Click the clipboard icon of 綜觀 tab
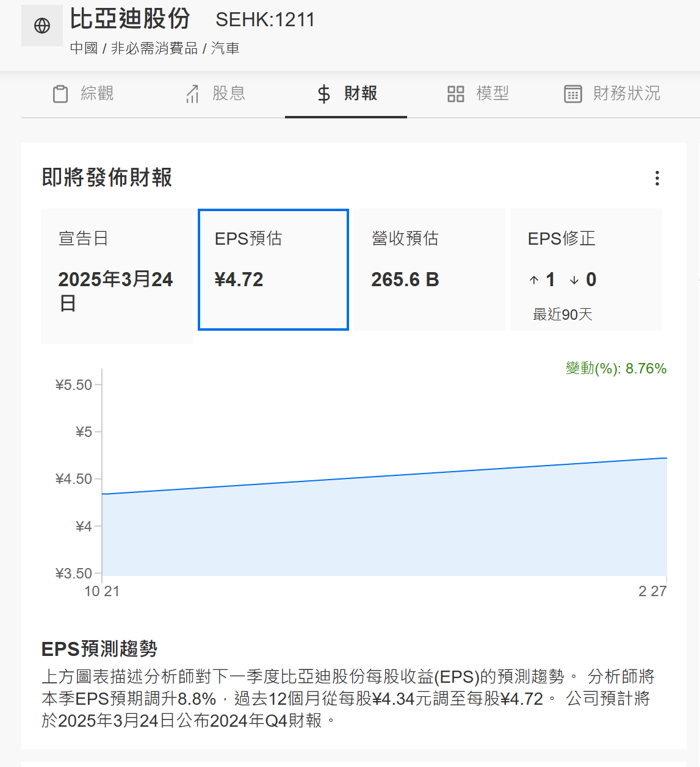The height and width of the screenshot is (767, 700). tap(60, 94)
